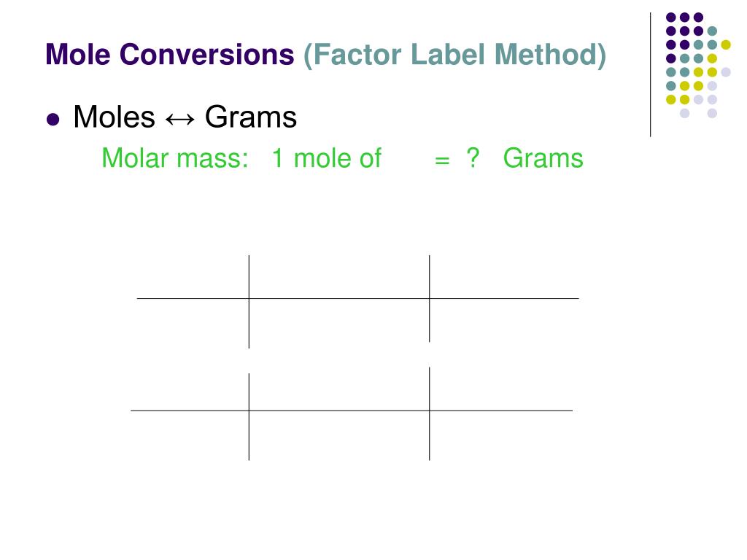The width and height of the screenshot is (747, 560).
Task: Click the lower grid's top right cell
Action: pyautogui.click(x=501, y=389)
